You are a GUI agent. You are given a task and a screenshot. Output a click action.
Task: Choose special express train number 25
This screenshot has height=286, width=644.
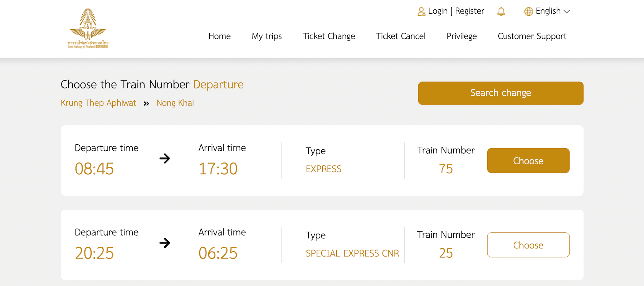(528, 245)
